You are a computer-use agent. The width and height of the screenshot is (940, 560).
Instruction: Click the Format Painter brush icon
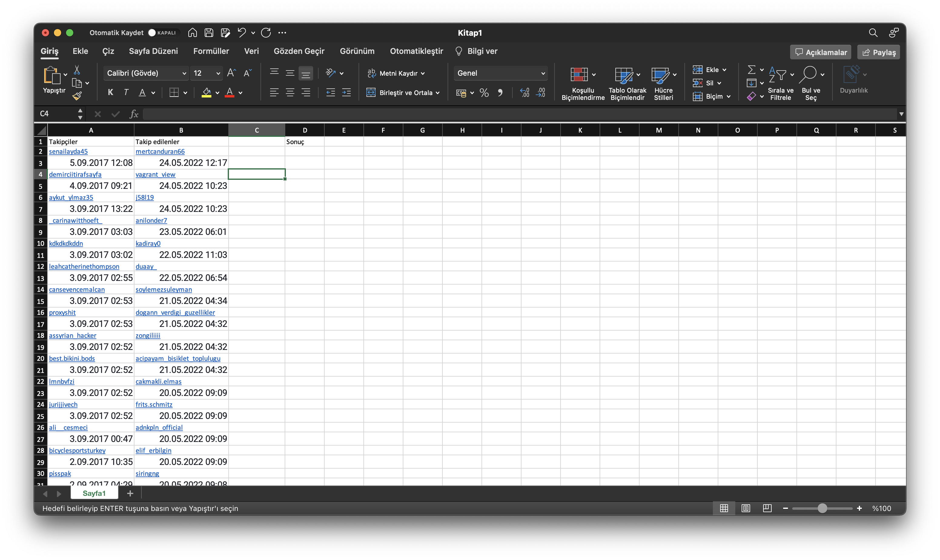point(77,96)
